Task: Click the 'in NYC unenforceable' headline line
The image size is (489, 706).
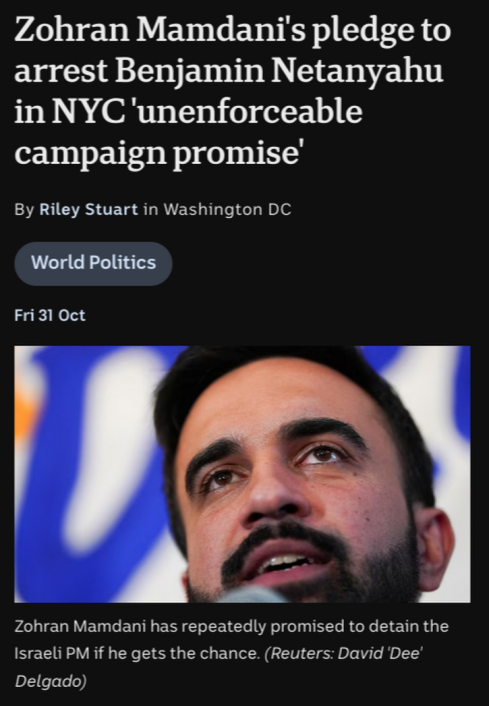Action: click(x=188, y=112)
